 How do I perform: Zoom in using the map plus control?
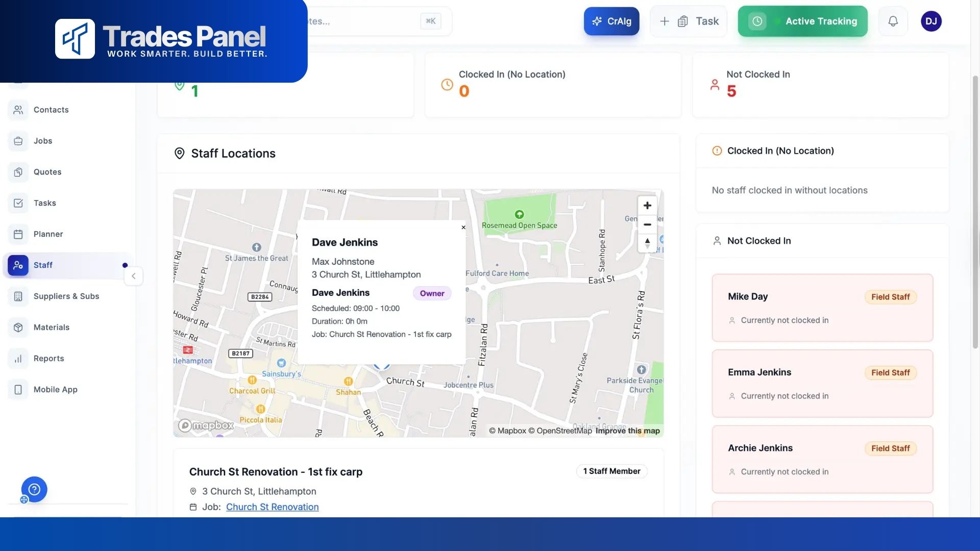click(647, 205)
